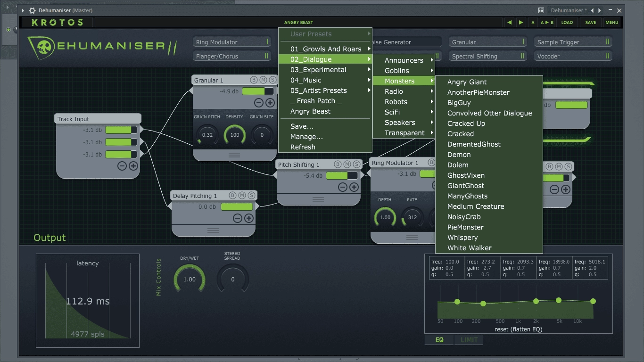Viewport: 644px width, 362px height.
Task: Click plus icon on Track Input node
Action: pos(133,166)
